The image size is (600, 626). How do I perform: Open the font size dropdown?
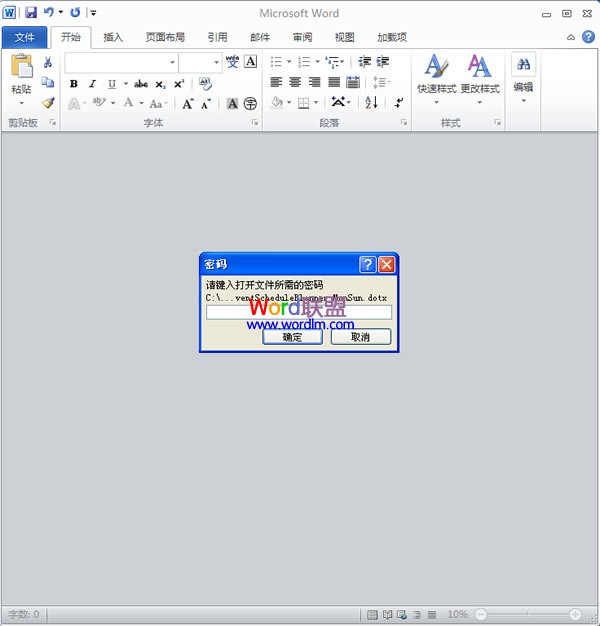pyautogui.click(x=215, y=62)
